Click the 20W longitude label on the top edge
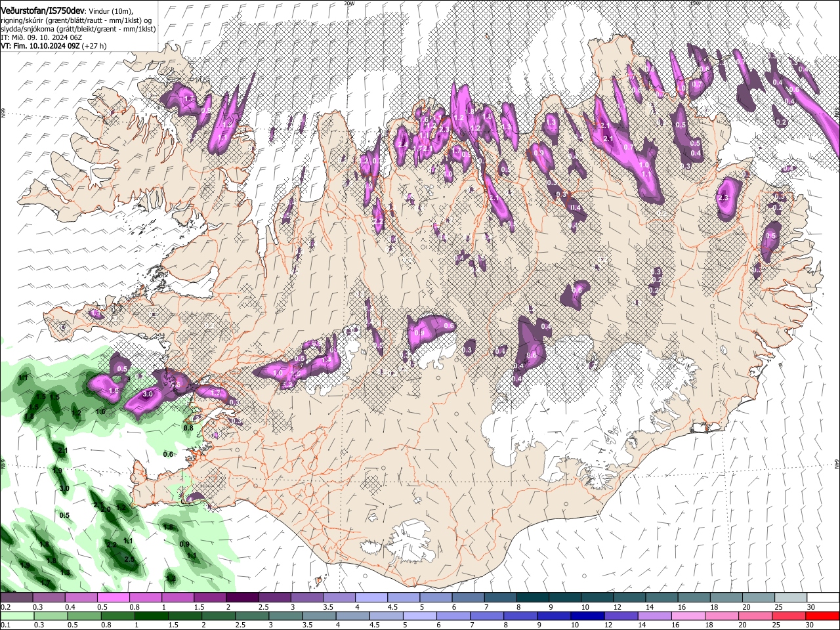 point(349,3)
